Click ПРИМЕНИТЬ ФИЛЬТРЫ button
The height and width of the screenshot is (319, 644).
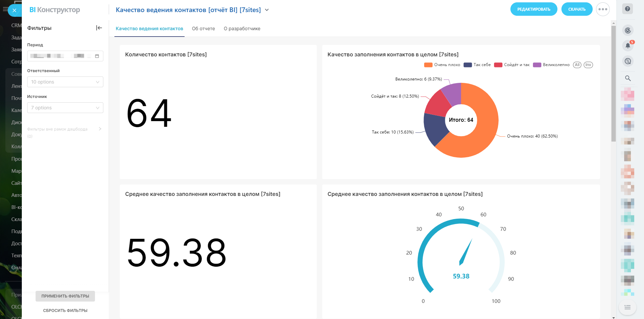(65, 296)
